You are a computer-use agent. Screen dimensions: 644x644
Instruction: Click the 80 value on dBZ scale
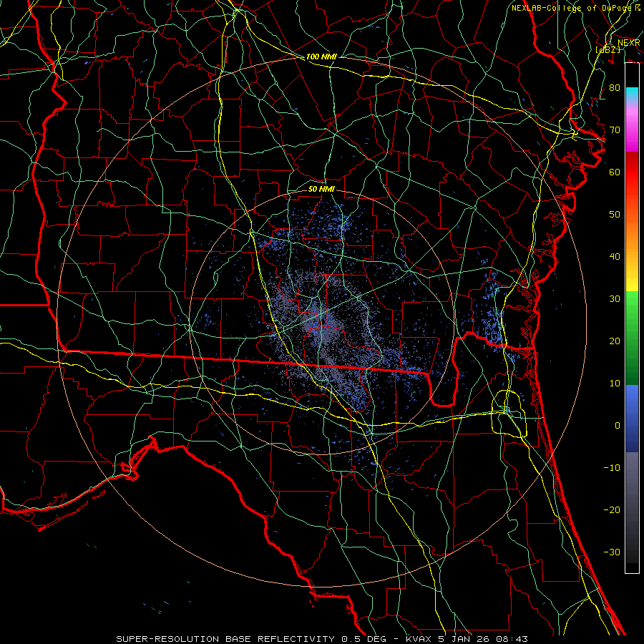(615, 87)
